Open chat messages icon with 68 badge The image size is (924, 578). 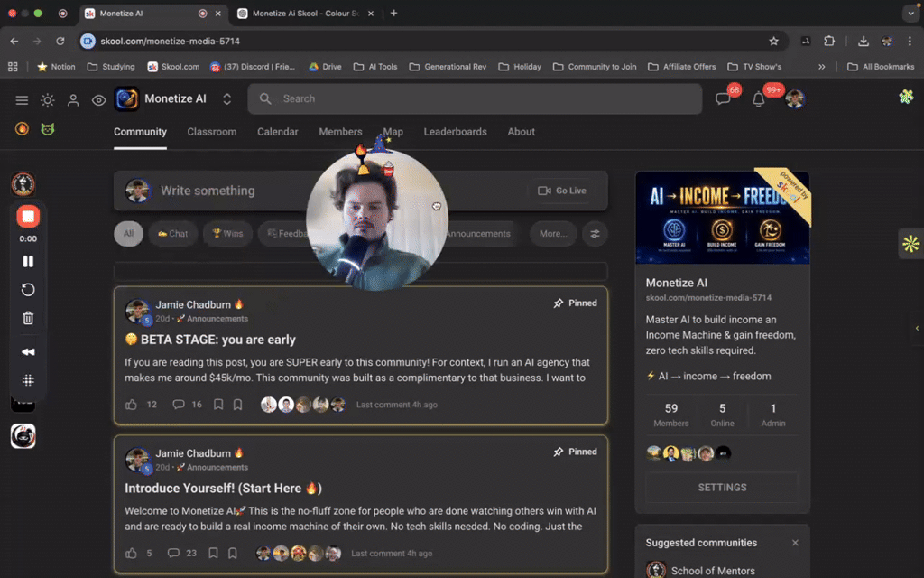[x=723, y=99]
